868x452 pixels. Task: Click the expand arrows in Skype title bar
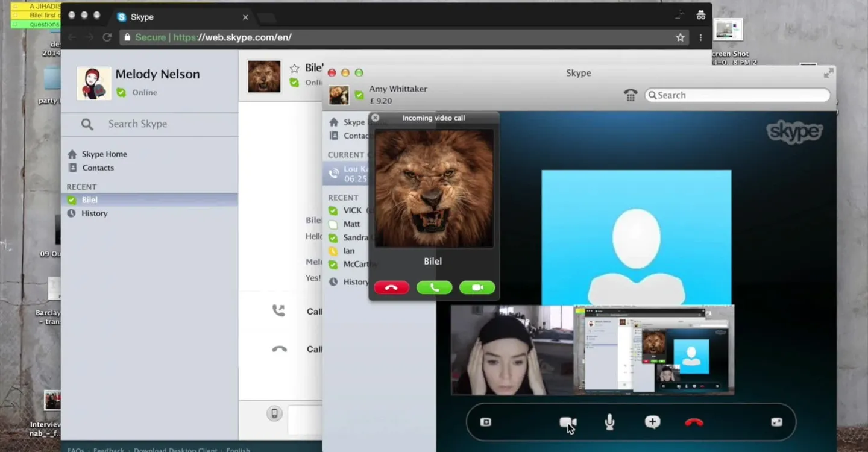[829, 73]
